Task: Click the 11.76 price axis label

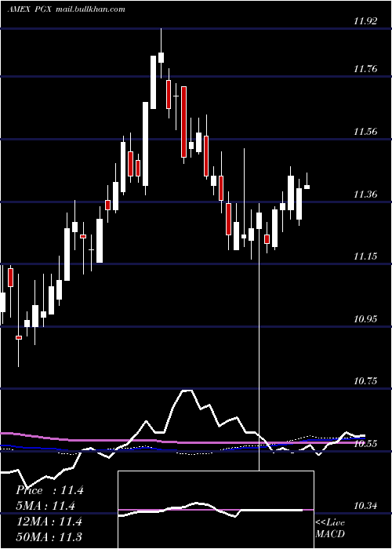Action: (365, 69)
